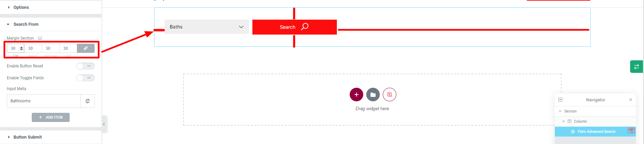Click the link values chain icon
The image size is (644, 144).
(x=86, y=48)
